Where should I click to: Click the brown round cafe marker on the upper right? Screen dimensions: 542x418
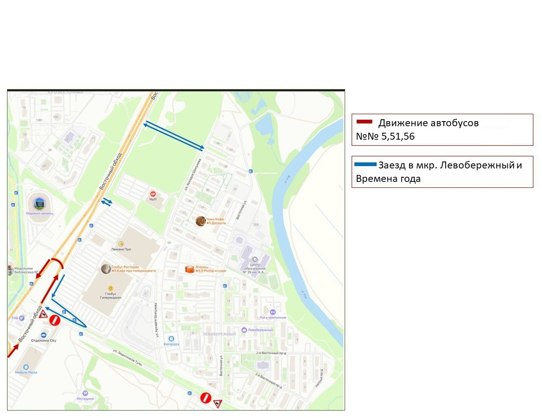201,221
